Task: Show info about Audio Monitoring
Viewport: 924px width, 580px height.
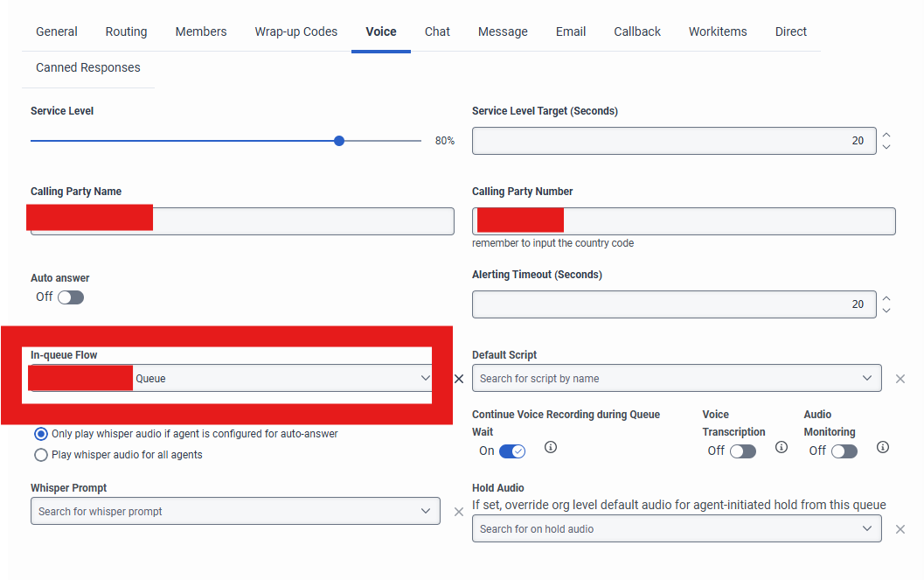Action: (883, 447)
